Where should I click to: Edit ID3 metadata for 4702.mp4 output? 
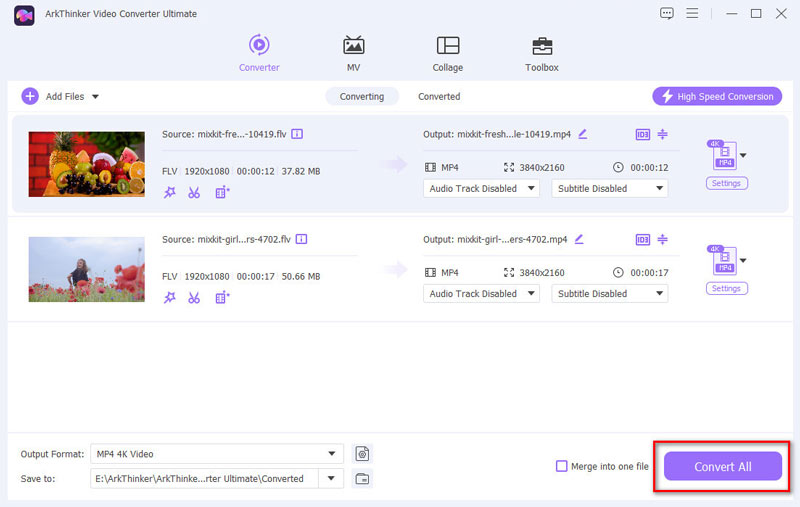coord(642,240)
